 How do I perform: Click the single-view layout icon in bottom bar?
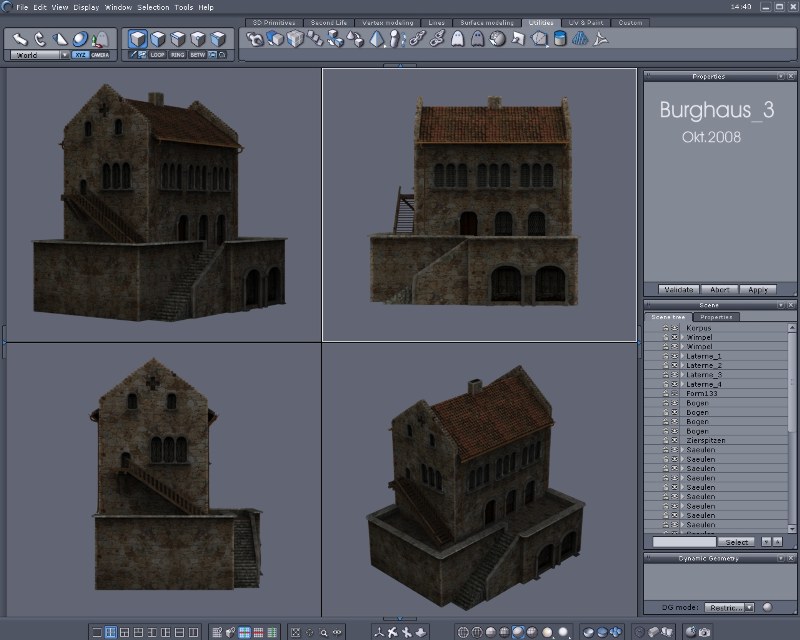pyautogui.click(x=96, y=632)
